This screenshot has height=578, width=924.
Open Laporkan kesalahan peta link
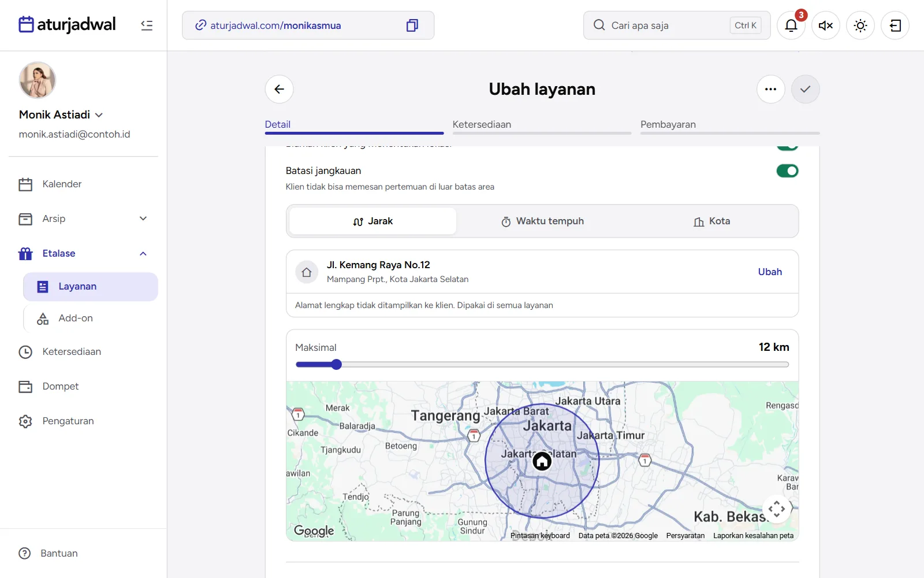(753, 536)
